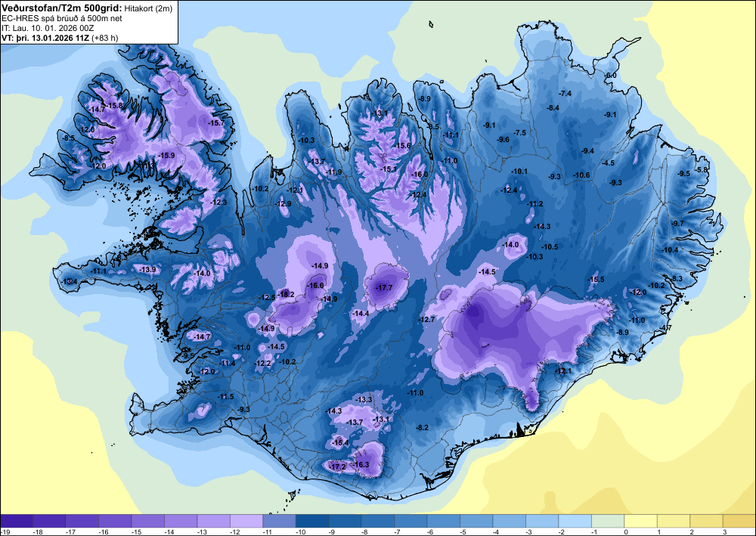
Task: Click the -10.5 temperature label
Action: (549, 246)
